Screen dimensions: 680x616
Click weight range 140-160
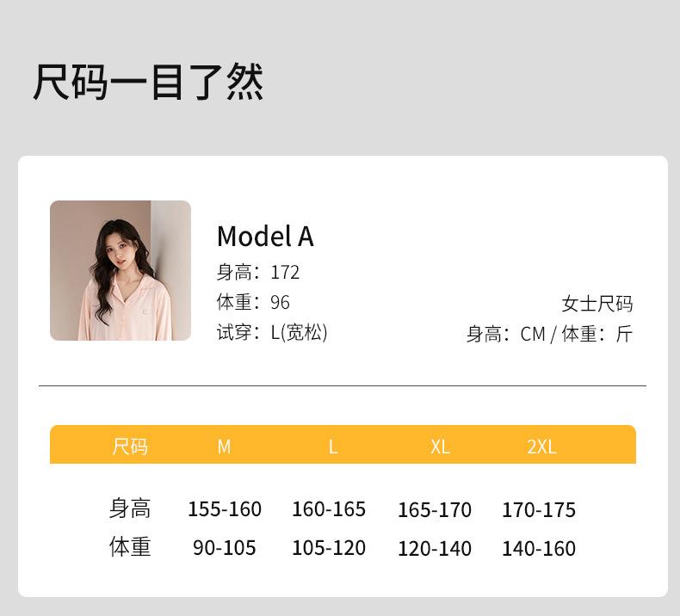(x=539, y=549)
